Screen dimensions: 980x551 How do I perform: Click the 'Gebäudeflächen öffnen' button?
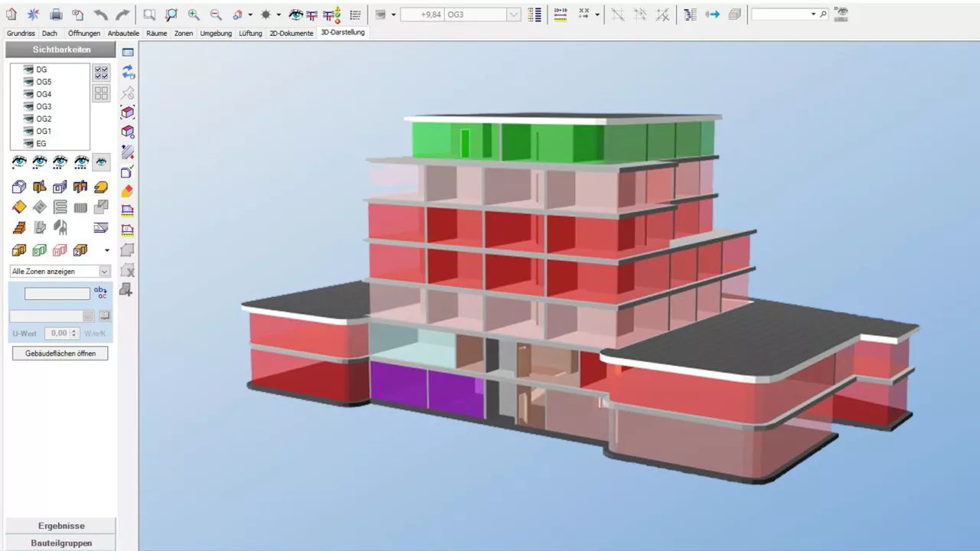(60, 354)
